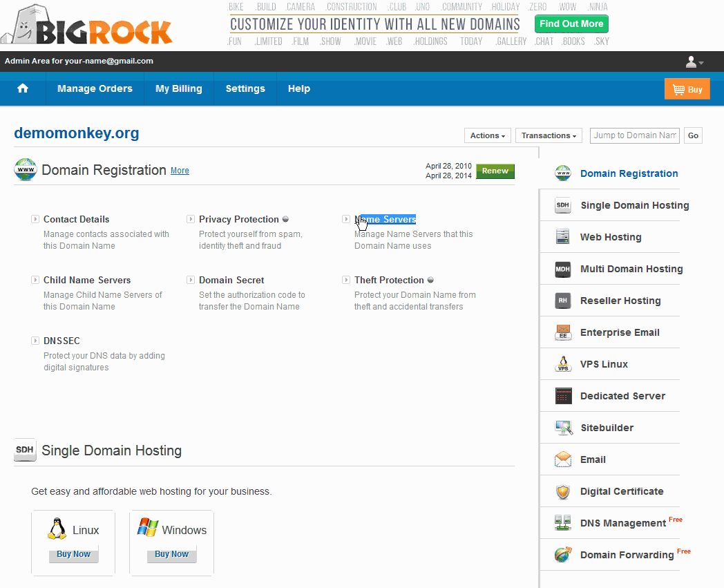Viewport: 724px width, 588px height.
Task: Click the VPS Linux sidebar icon
Action: [x=563, y=364]
